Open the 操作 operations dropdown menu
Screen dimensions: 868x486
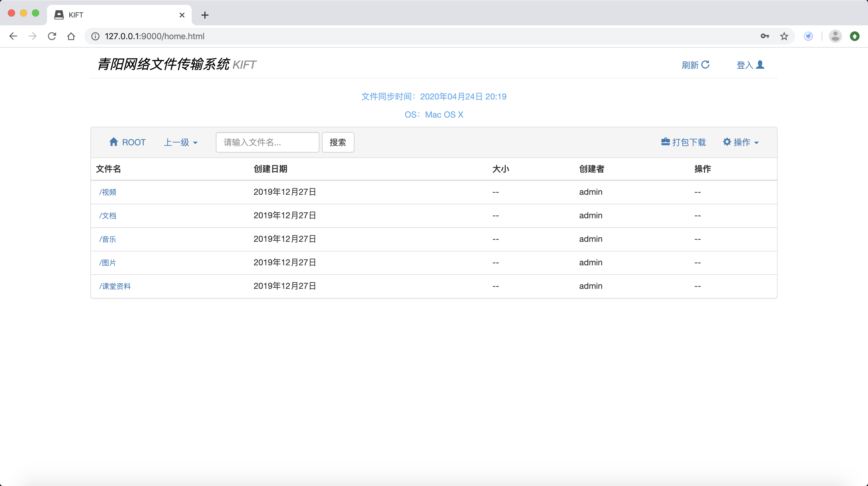pyautogui.click(x=741, y=142)
